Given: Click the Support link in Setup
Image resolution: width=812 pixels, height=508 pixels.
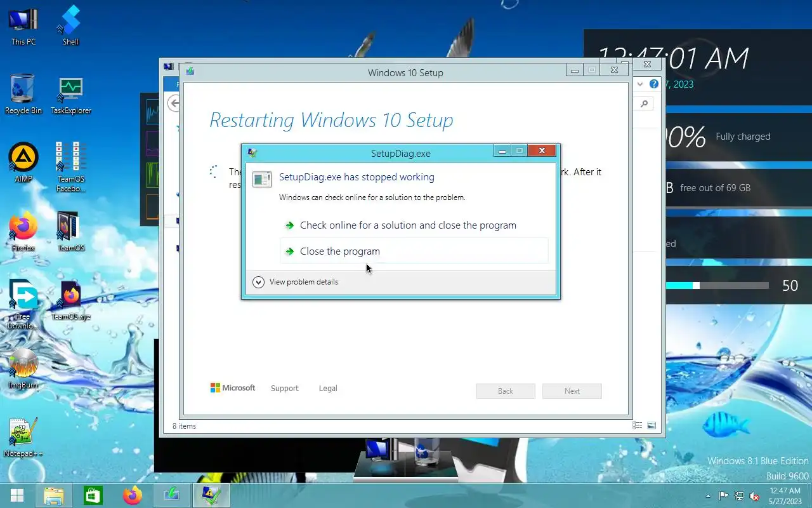Looking at the screenshot, I should pos(284,389).
